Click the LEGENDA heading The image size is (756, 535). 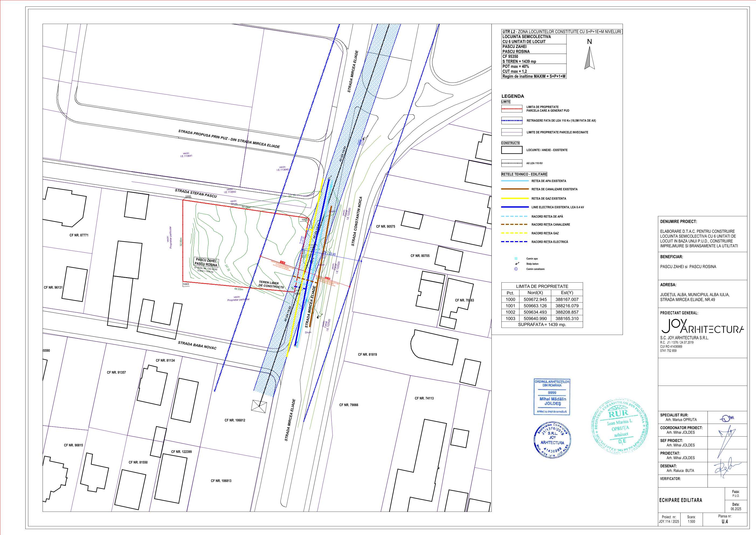click(513, 96)
